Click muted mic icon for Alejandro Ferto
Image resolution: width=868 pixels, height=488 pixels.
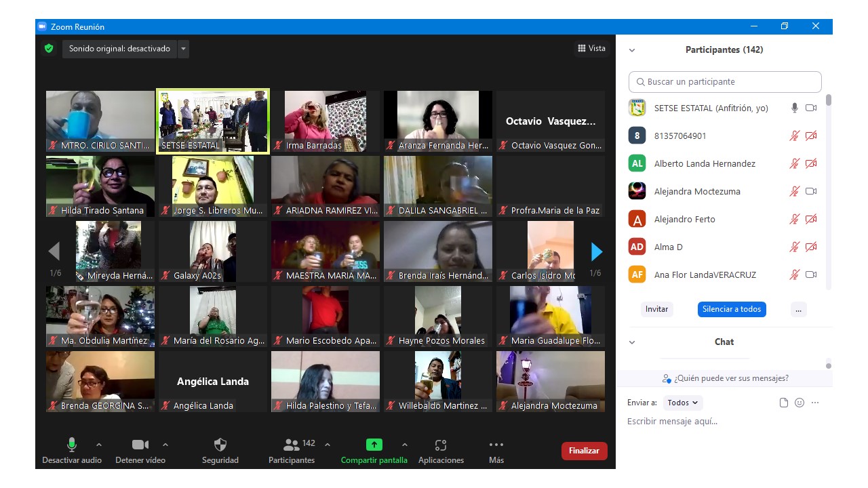[x=795, y=219]
